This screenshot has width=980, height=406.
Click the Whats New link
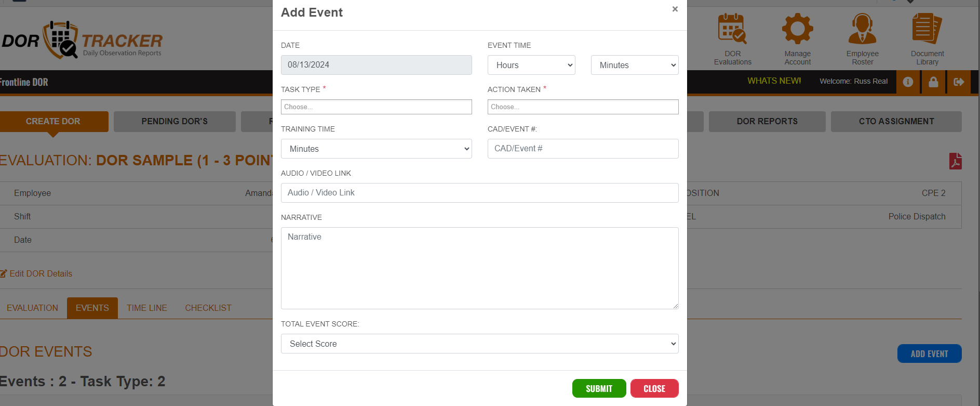point(774,81)
